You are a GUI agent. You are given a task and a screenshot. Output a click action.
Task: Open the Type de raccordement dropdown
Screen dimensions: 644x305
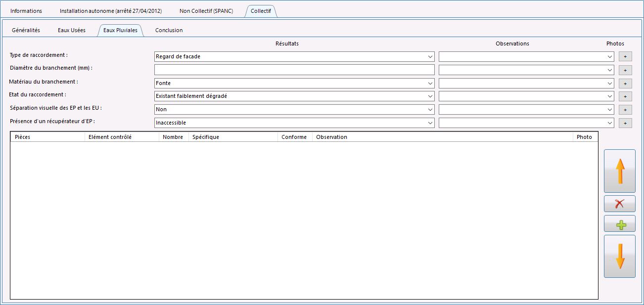pos(294,57)
